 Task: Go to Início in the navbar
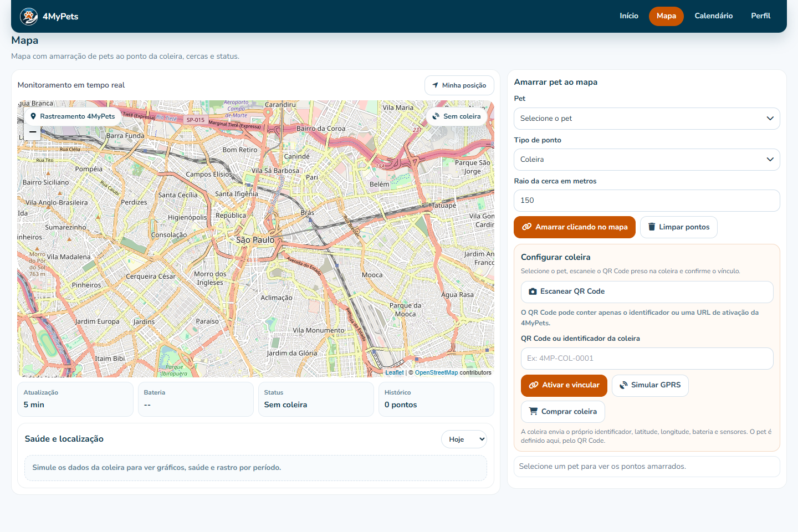pos(629,16)
